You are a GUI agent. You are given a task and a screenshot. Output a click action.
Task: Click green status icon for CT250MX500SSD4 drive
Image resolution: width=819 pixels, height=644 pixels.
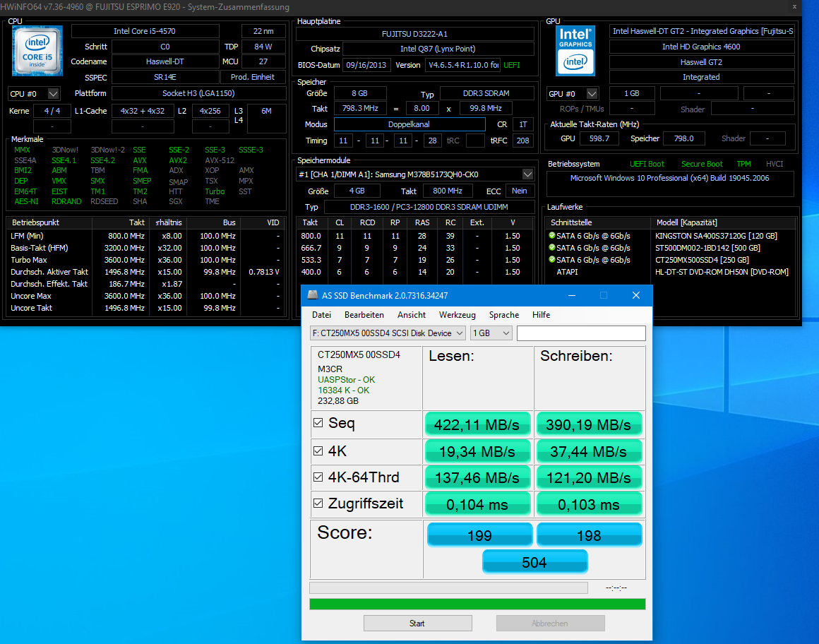click(551, 260)
